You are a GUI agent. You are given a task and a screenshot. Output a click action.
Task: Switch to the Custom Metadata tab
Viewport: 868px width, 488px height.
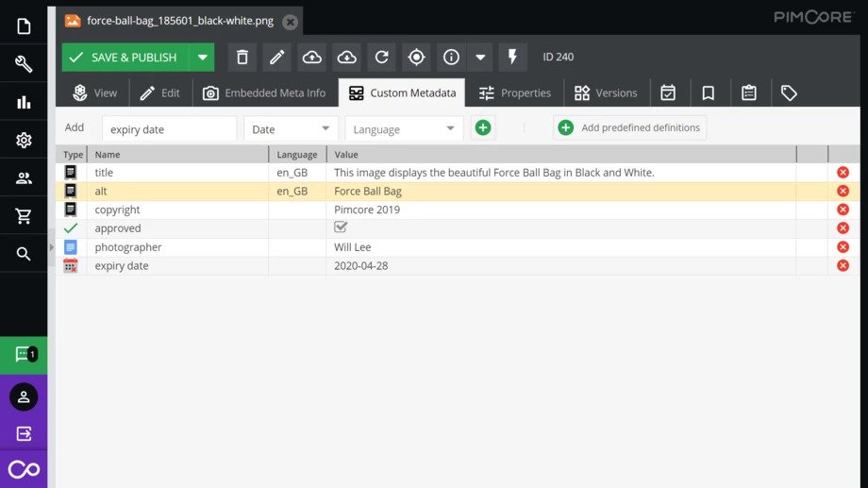click(x=402, y=93)
